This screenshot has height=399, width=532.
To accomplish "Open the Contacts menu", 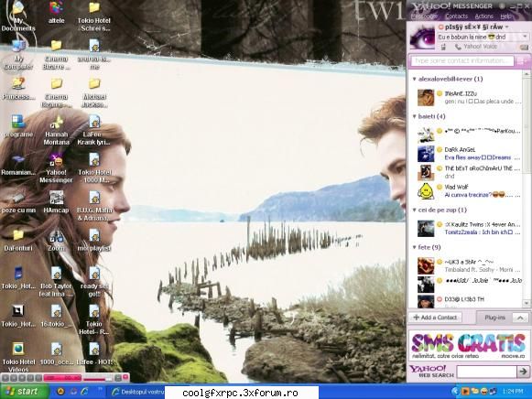I will pos(456,16).
